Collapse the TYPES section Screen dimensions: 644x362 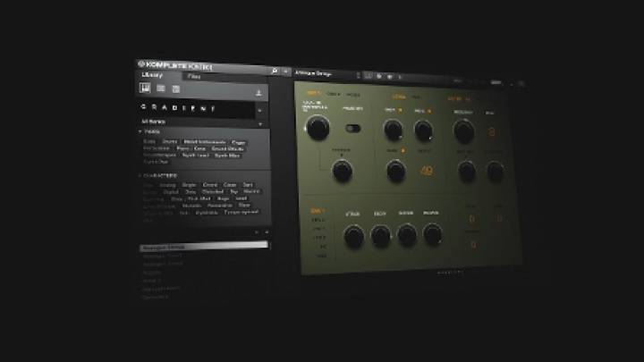pos(140,131)
